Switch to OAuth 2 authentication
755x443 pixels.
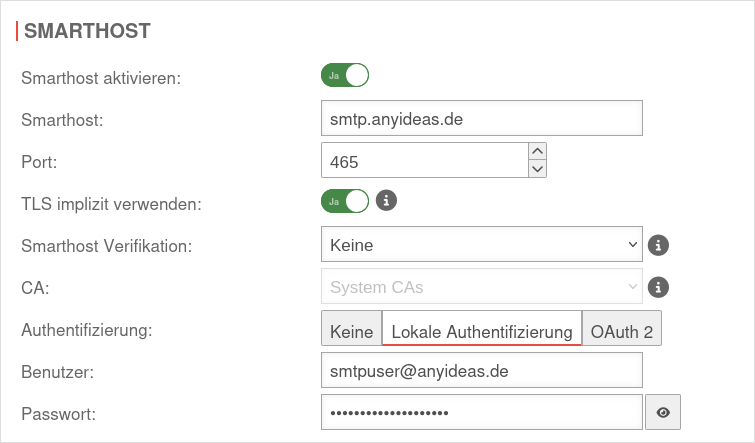pos(621,330)
